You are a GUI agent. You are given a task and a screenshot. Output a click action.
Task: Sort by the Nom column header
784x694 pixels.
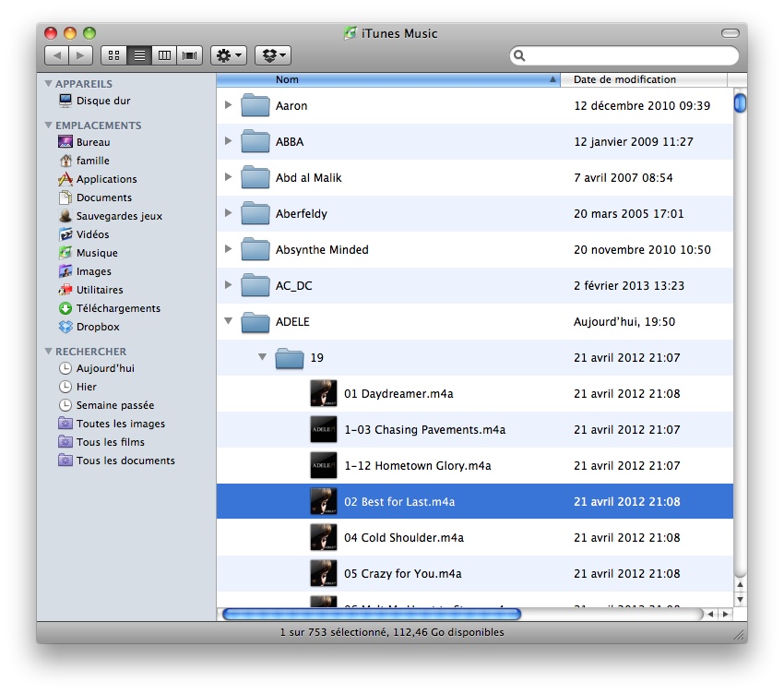coord(387,79)
